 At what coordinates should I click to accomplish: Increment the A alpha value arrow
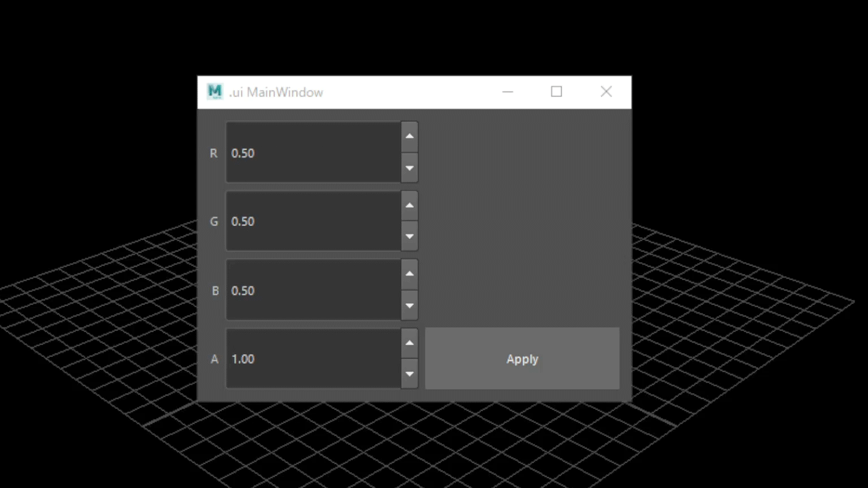410,343
